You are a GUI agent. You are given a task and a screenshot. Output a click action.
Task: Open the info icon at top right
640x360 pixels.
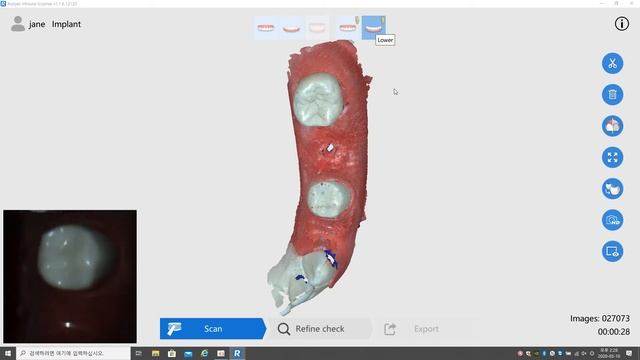click(622, 24)
